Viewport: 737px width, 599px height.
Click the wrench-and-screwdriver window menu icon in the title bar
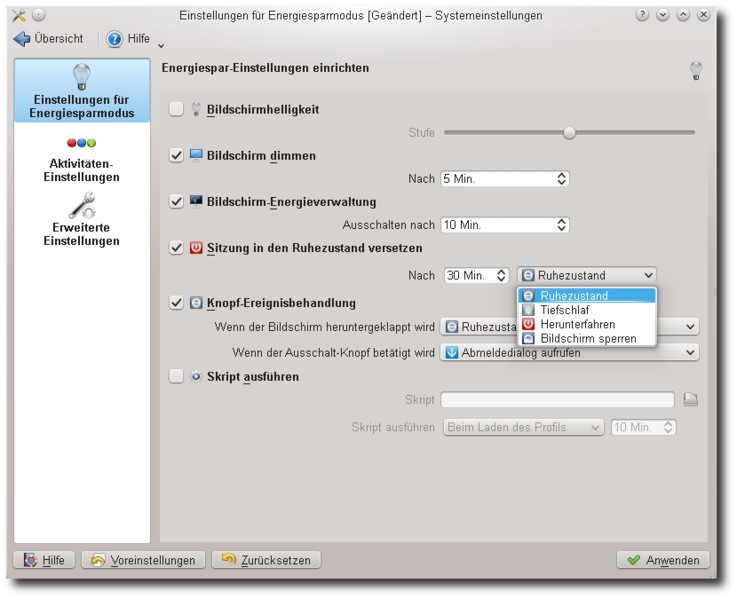click(19, 15)
